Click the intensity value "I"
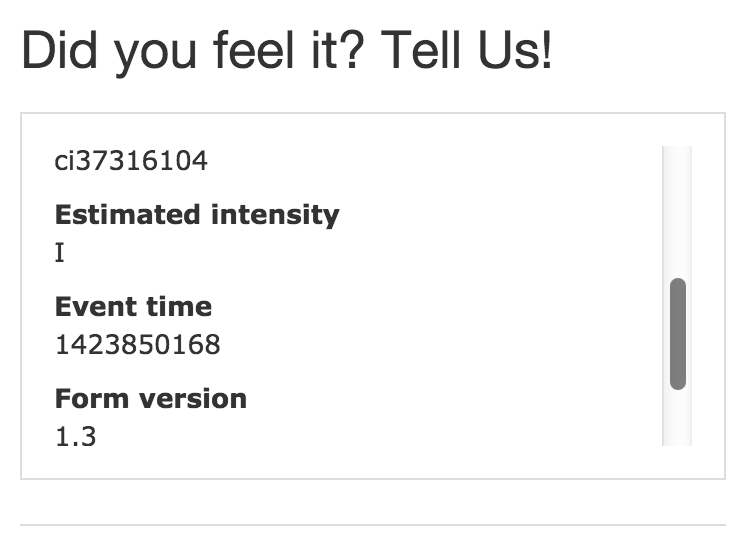752x550 pixels. (x=60, y=253)
